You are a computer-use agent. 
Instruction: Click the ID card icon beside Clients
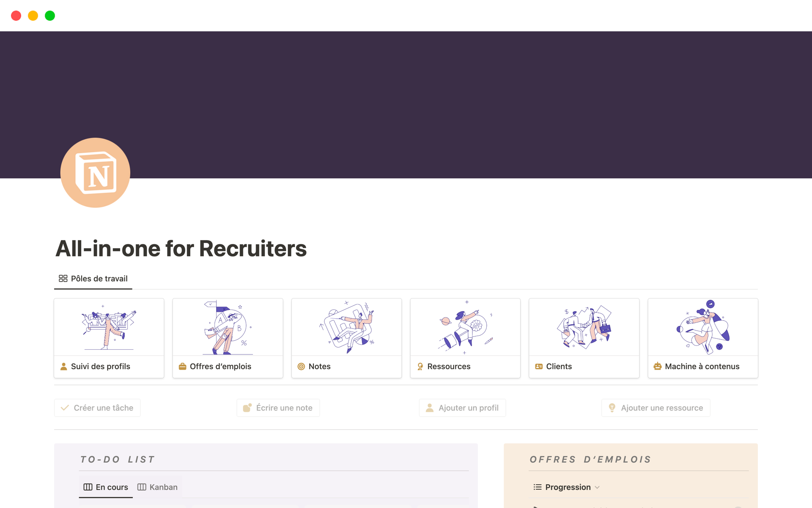coord(539,367)
